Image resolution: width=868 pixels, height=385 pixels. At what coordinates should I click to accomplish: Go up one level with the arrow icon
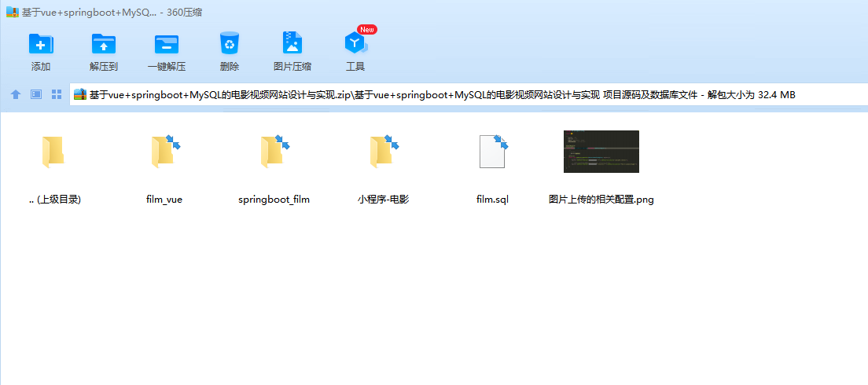coord(16,94)
